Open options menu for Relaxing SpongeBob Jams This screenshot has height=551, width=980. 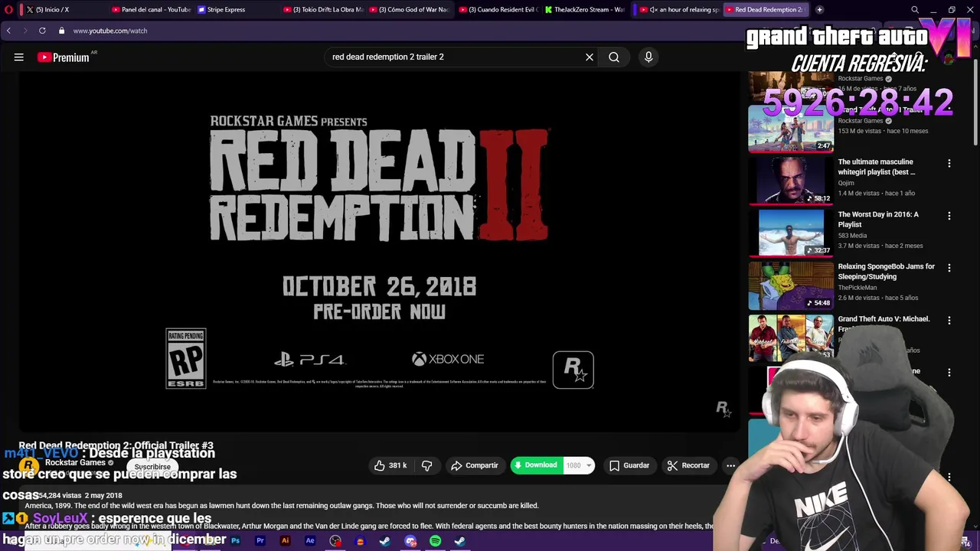pyautogui.click(x=949, y=268)
